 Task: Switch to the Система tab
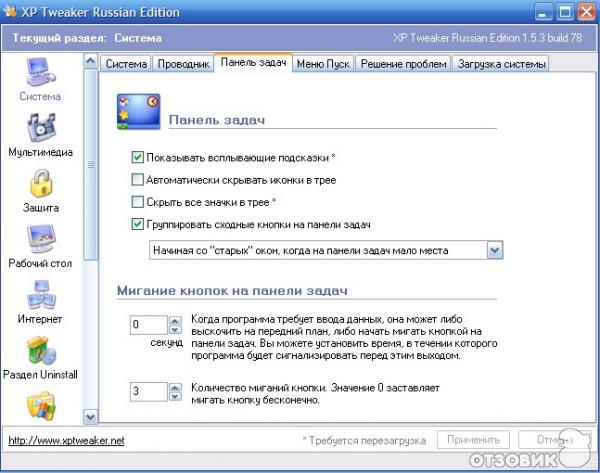tap(126, 64)
